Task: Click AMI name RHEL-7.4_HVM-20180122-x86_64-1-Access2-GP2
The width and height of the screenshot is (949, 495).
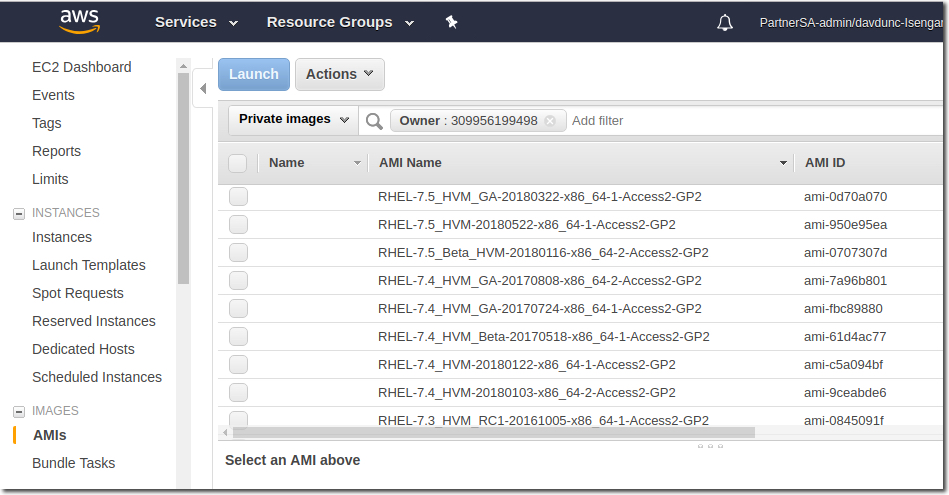Action: pos(527,364)
